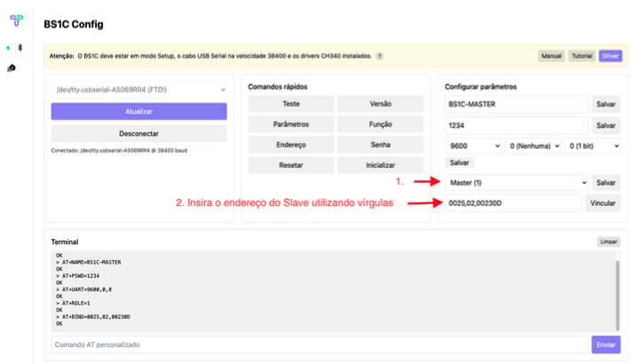The height and width of the screenshot is (364, 634).
Task: Run the Teste quick command
Action: coord(290,104)
